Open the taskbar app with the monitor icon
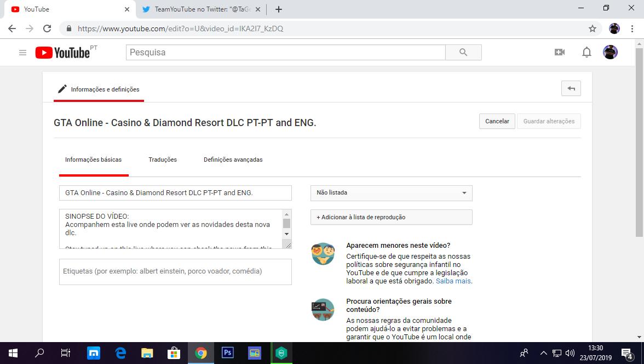Image resolution: width=644 pixels, height=364 pixels. [x=254, y=353]
